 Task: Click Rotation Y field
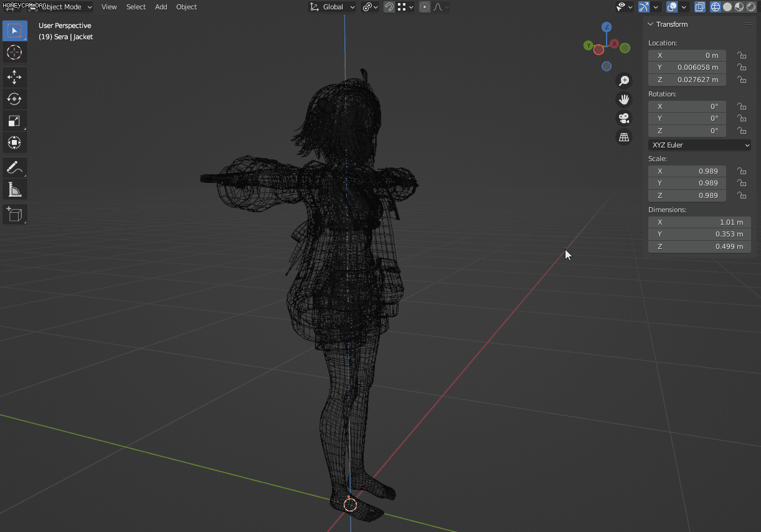pos(687,118)
